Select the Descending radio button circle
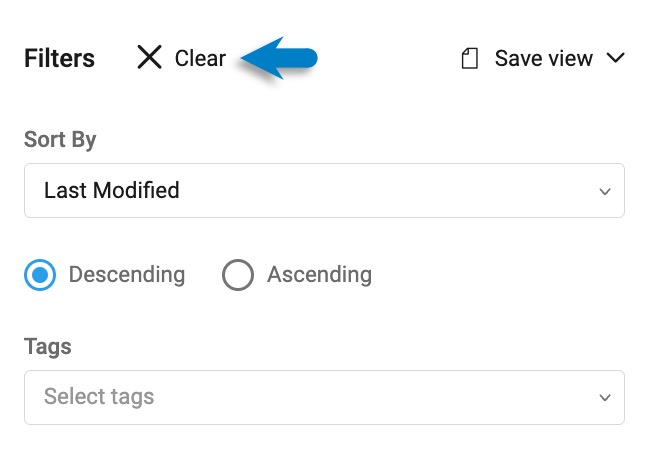The height and width of the screenshot is (452, 656). click(x=40, y=275)
